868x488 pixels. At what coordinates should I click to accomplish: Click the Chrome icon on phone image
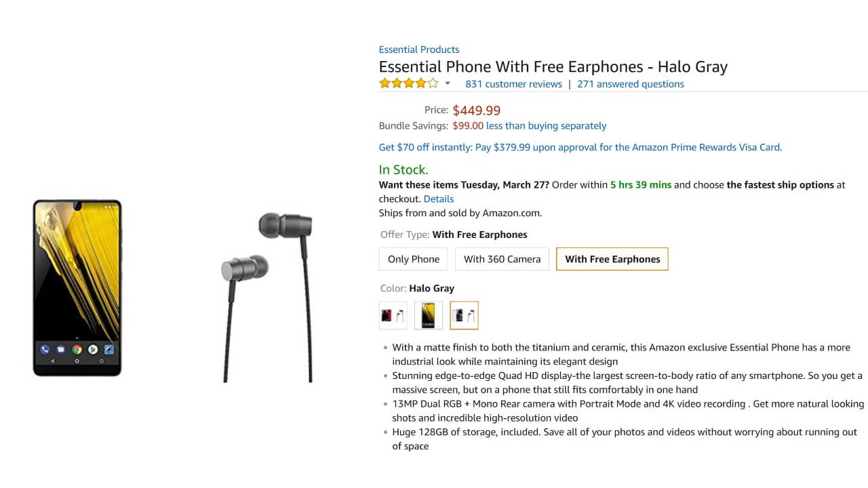click(x=77, y=350)
